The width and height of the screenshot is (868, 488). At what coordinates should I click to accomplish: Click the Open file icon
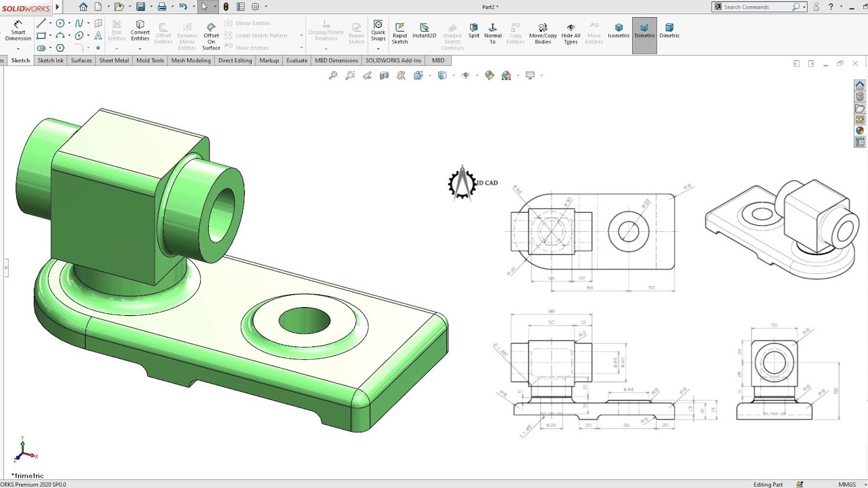(119, 7)
